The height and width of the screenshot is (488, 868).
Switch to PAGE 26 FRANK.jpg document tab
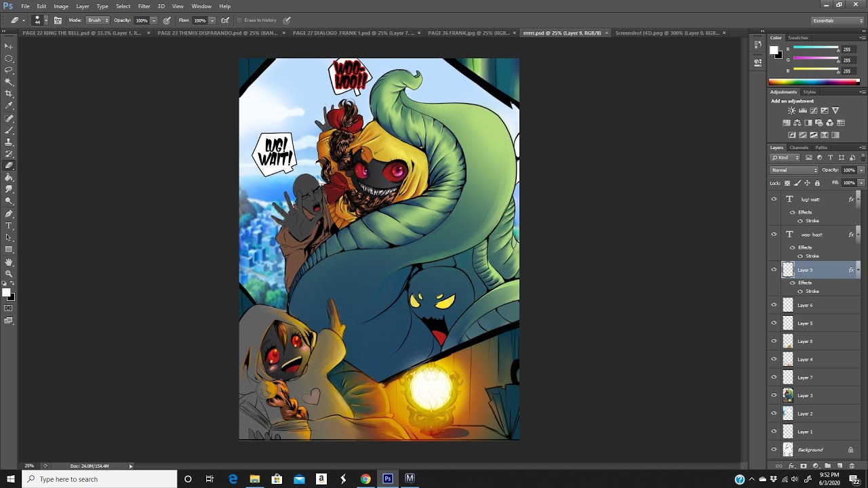tap(467, 33)
